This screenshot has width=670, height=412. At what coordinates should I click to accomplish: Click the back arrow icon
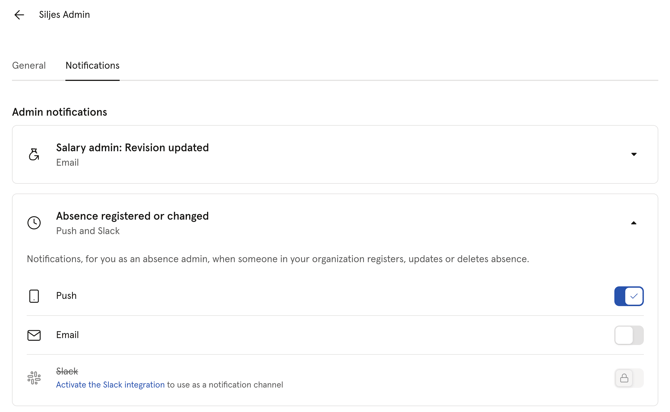(19, 15)
